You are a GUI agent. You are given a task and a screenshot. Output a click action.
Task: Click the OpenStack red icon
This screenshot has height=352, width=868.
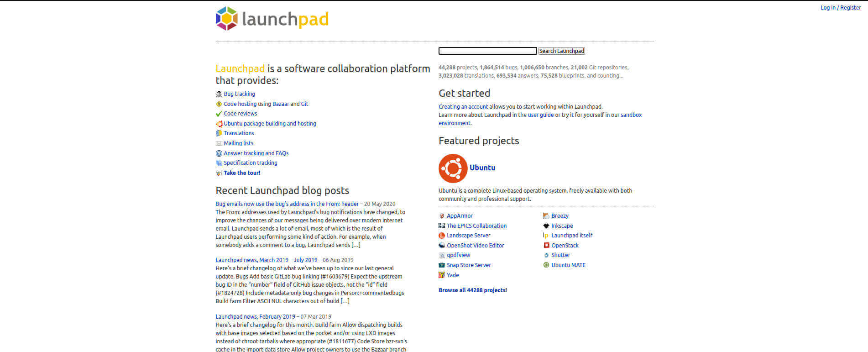tap(546, 246)
